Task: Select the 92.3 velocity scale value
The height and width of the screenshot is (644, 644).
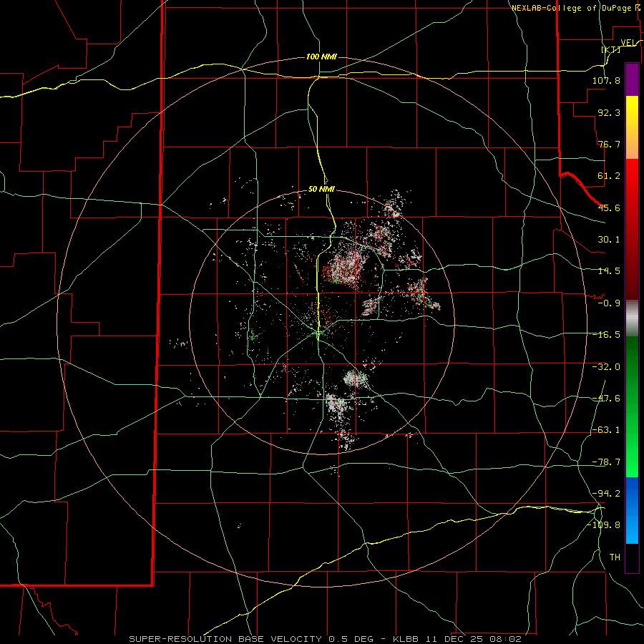Action: (609, 112)
